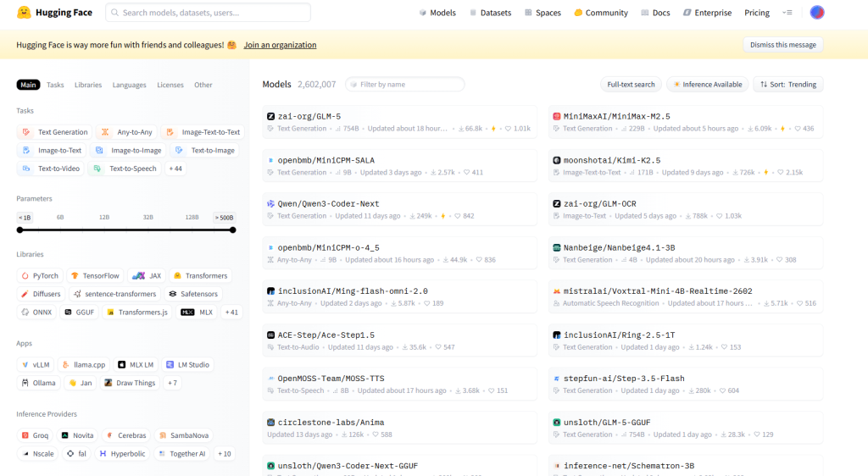The image size is (868, 476).
Task: Open the Sort: Trending dropdown
Action: click(x=787, y=85)
